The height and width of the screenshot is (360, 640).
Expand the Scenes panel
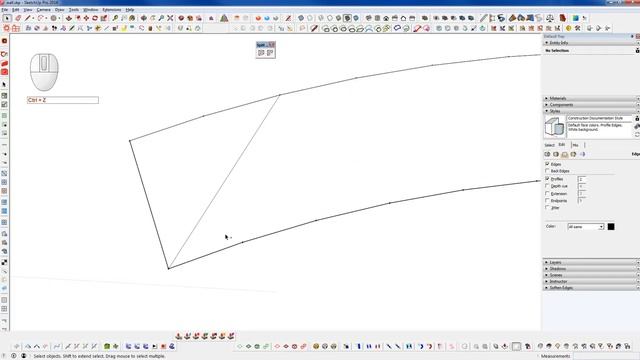[x=591, y=275]
